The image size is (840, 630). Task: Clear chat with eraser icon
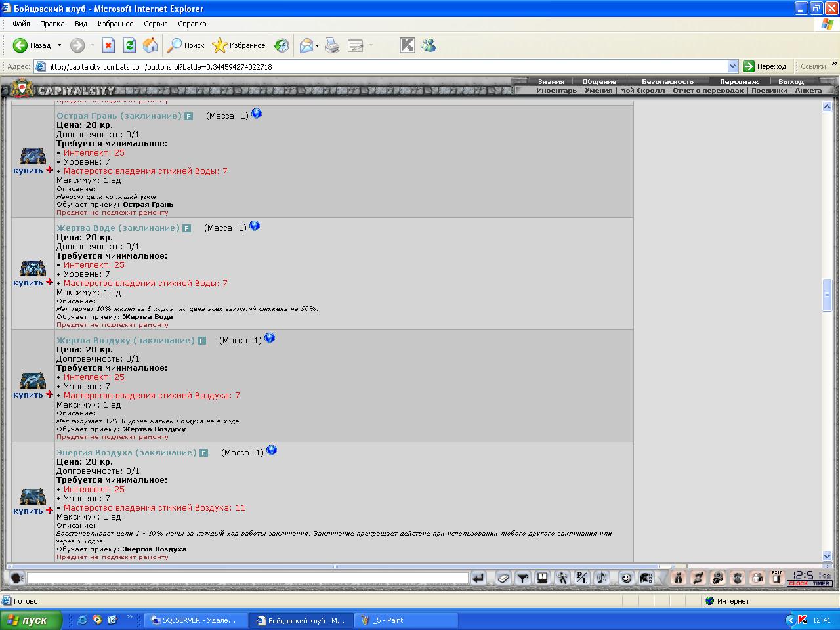(503, 577)
